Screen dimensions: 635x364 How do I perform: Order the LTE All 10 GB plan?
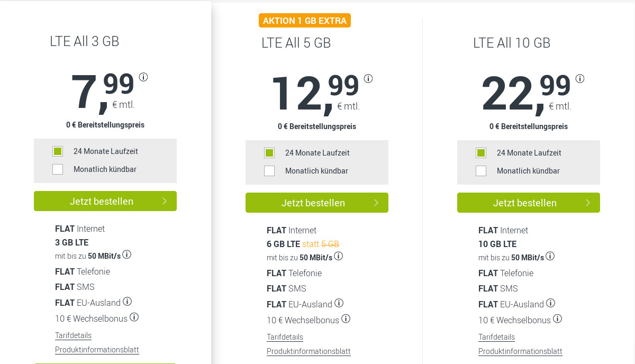[529, 203]
